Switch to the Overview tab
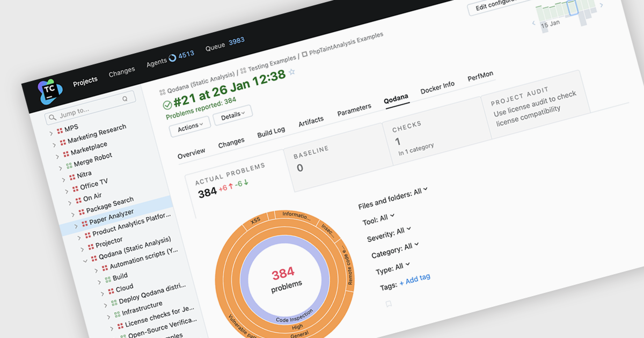Screen dimensions: 644x338 192,153
